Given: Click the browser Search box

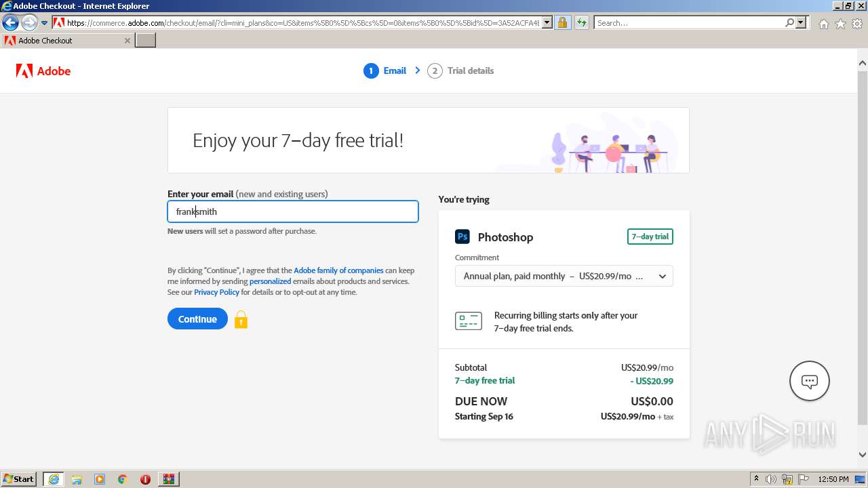Looking at the screenshot, I should pyautogui.click(x=689, y=22).
